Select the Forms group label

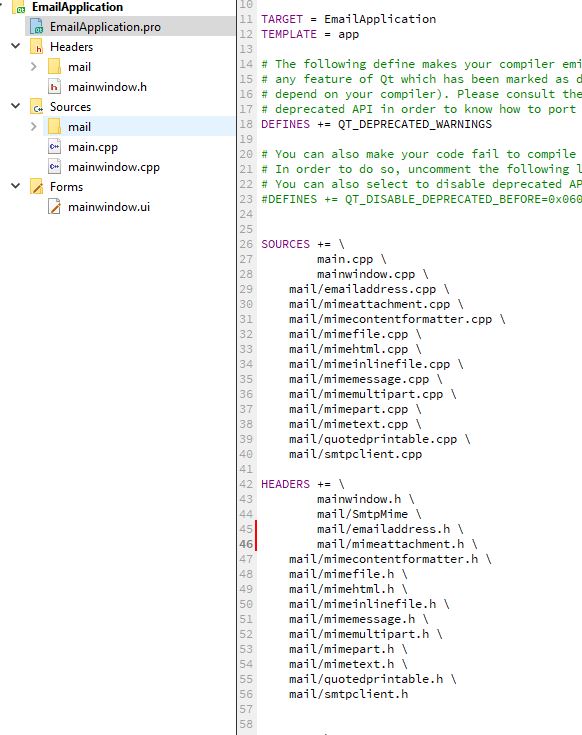67,187
